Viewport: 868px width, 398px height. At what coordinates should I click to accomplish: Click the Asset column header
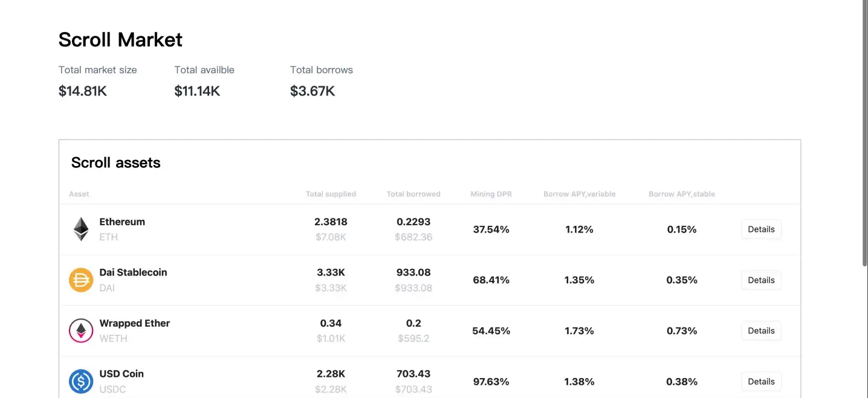point(79,194)
